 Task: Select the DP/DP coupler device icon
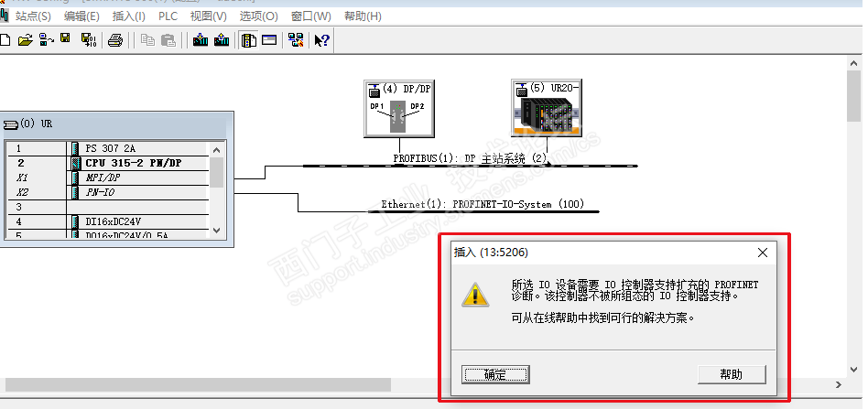pyautogui.click(x=398, y=109)
